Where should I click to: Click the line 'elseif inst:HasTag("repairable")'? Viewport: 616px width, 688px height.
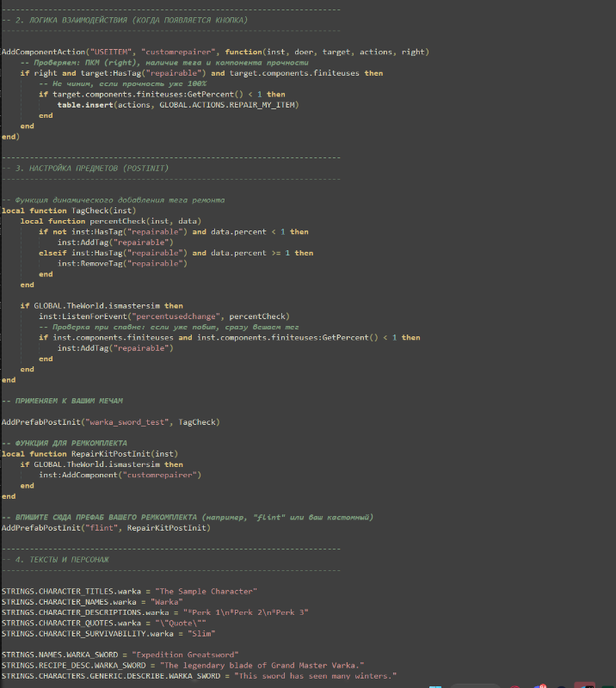[176, 253]
